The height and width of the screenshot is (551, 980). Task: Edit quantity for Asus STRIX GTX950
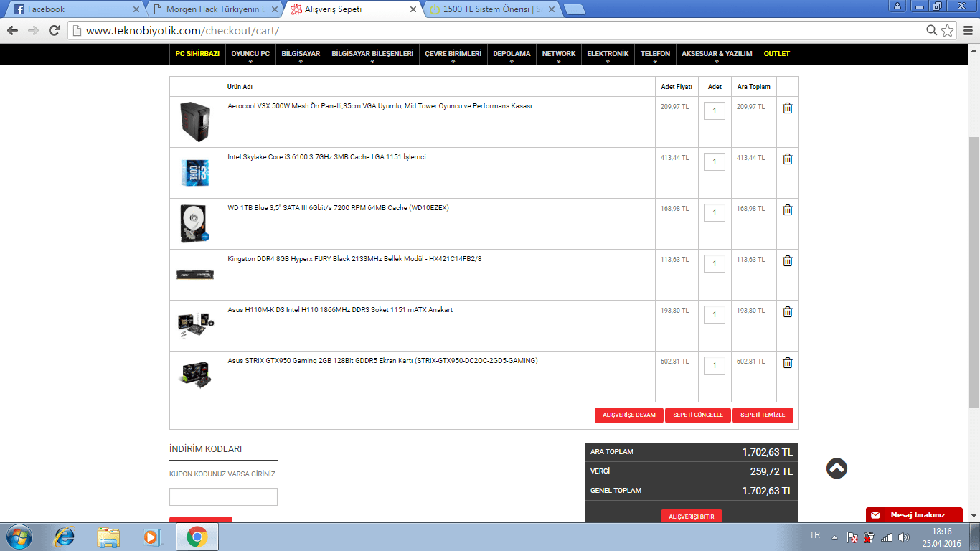coord(715,365)
